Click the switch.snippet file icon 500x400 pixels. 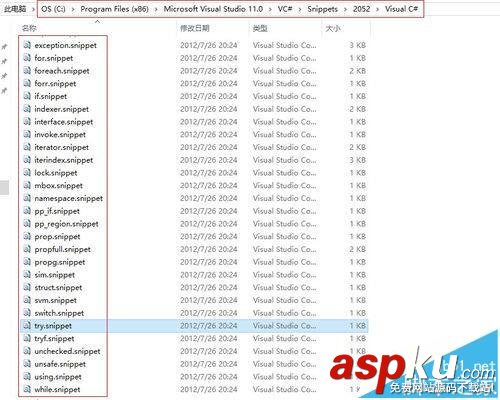tap(27, 313)
